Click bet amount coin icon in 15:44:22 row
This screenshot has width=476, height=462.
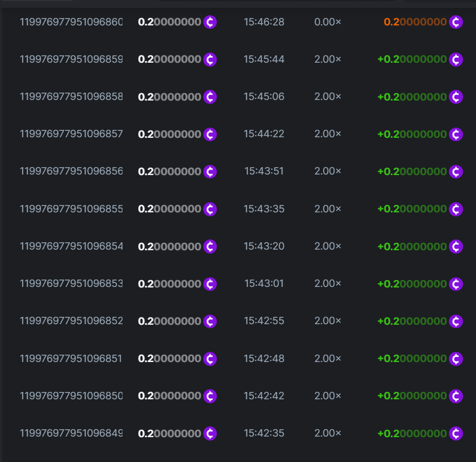[x=210, y=134]
